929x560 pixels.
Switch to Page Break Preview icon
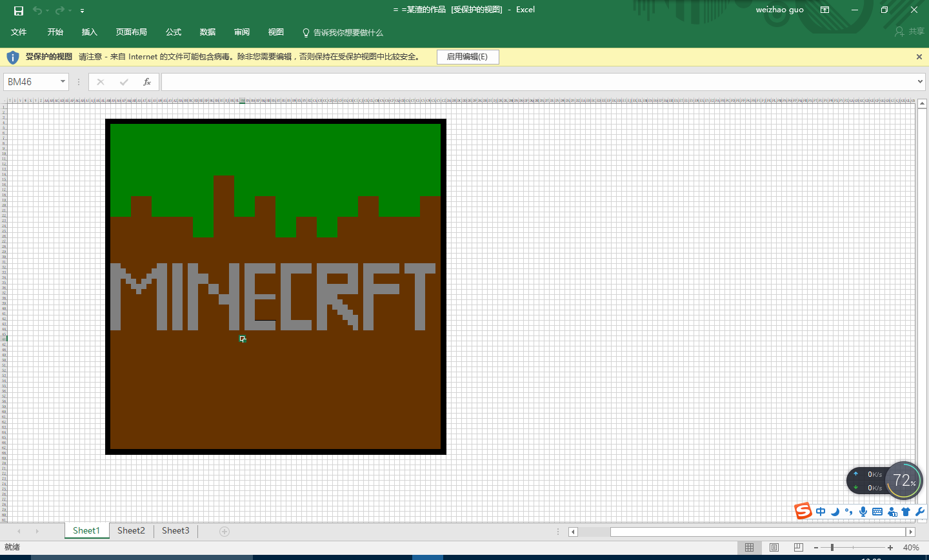798,548
